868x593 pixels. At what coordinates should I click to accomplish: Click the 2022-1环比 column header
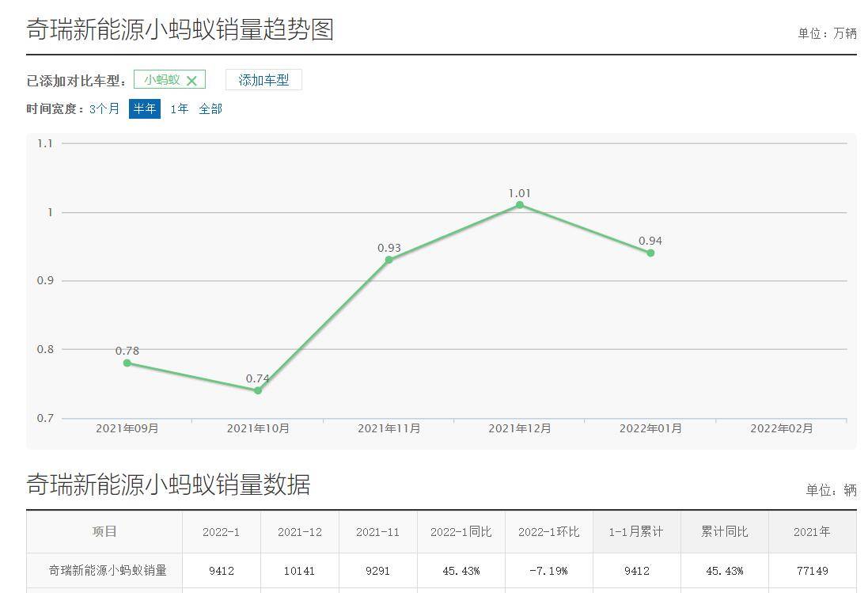click(548, 531)
